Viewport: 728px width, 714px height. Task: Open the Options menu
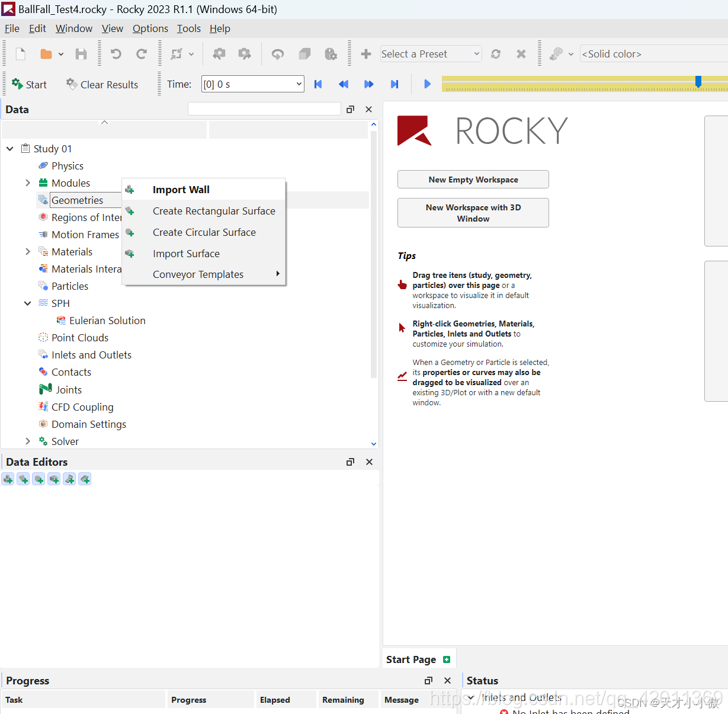point(150,28)
